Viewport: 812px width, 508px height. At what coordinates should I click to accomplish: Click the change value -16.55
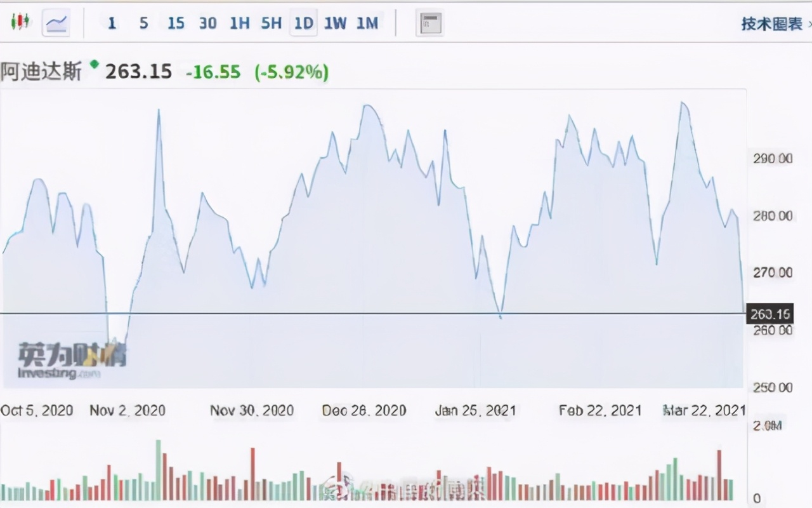click(x=213, y=72)
